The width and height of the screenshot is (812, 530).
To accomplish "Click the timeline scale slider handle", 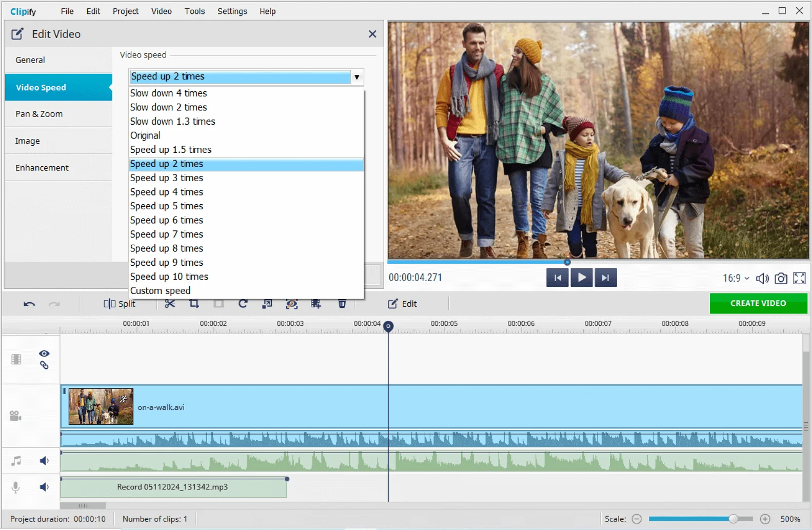I will [733, 519].
